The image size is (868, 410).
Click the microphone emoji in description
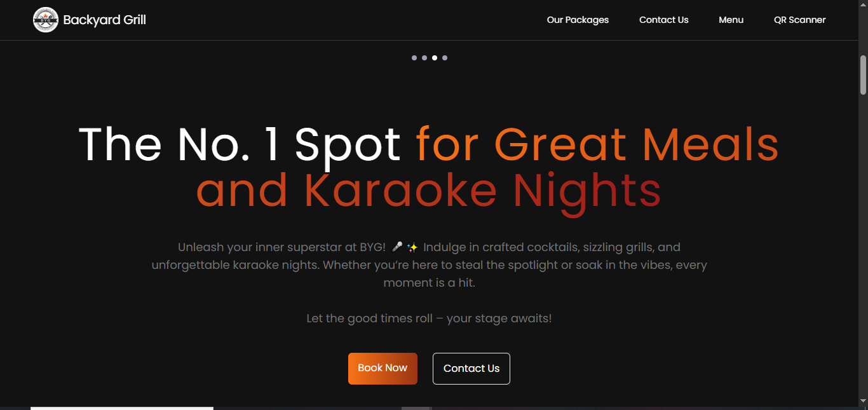click(397, 247)
